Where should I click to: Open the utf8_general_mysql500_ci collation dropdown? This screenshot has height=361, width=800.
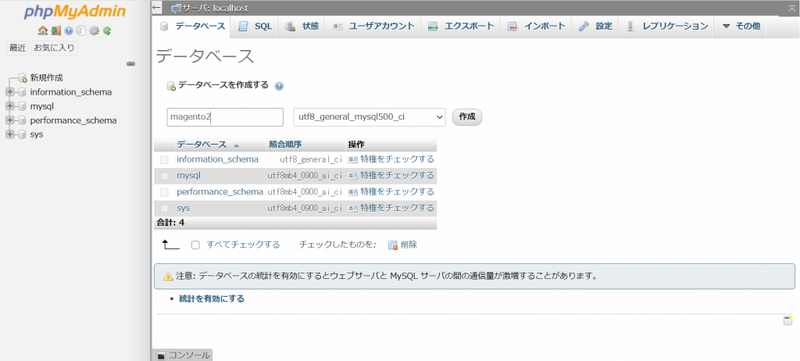369,117
